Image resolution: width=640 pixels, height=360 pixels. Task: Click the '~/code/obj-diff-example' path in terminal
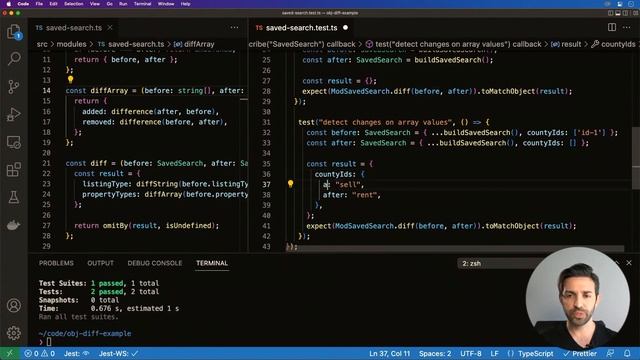click(x=85, y=333)
